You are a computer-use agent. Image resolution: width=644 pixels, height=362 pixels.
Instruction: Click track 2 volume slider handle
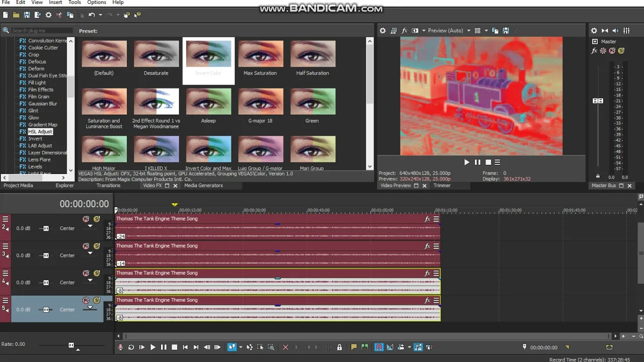[46, 228]
